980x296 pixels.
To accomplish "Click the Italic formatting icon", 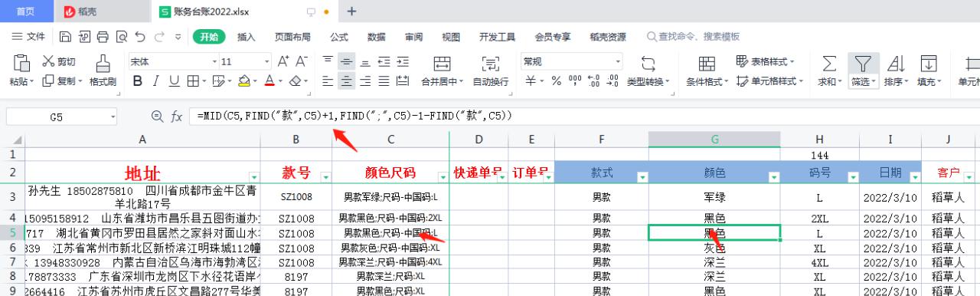I will click(155, 81).
